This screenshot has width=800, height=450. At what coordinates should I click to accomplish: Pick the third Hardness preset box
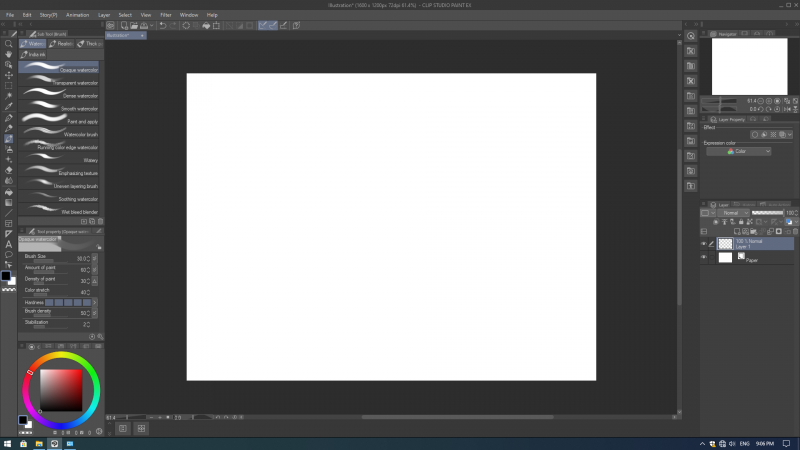click(x=67, y=302)
